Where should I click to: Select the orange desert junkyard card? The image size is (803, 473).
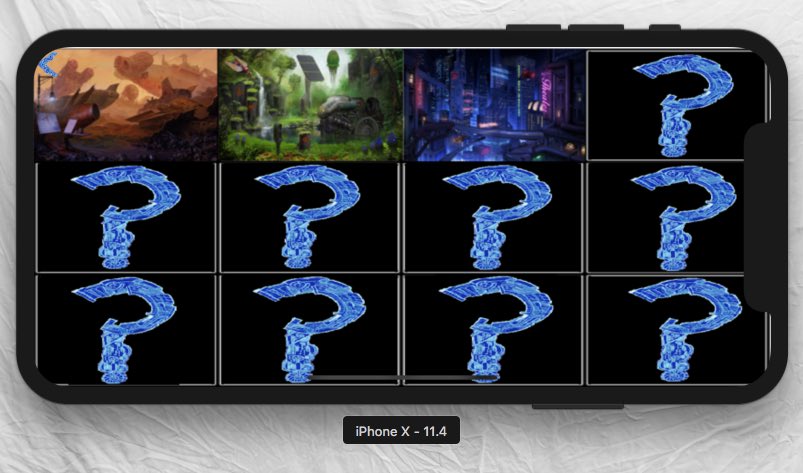coord(126,105)
